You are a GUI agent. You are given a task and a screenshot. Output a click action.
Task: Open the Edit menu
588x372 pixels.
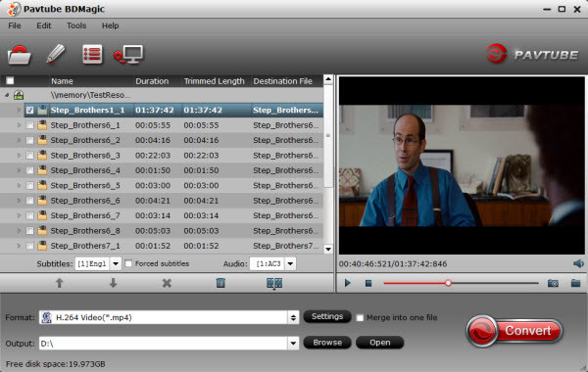tap(44, 25)
